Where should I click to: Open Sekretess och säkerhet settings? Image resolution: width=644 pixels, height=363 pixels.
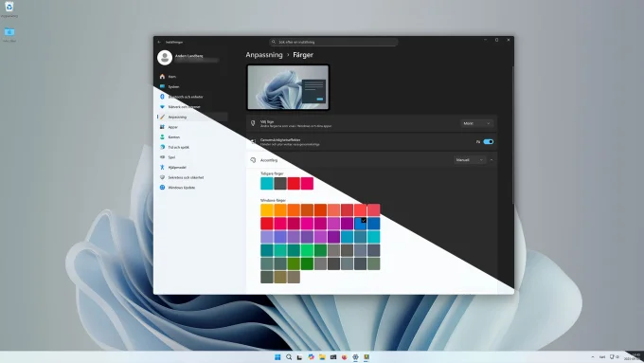192,177
